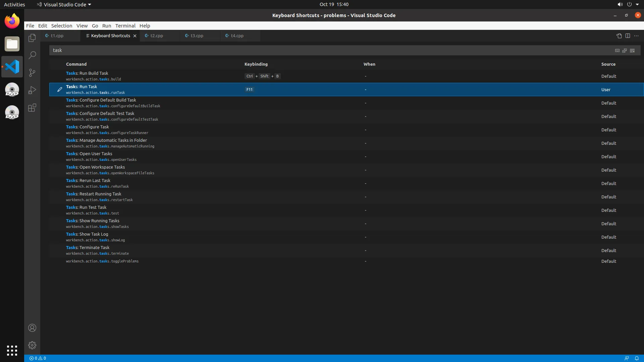The width and height of the screenshot is (644, 362).
Task: Select the Tasks: Show Running Tasks row
Action: pos(346,224)
